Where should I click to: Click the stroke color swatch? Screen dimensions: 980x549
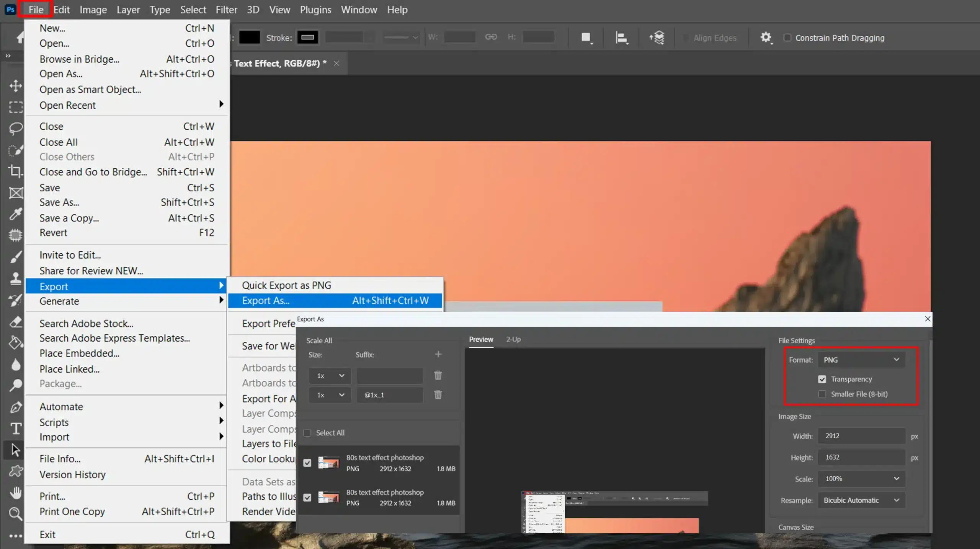click(x=308, y=36)
